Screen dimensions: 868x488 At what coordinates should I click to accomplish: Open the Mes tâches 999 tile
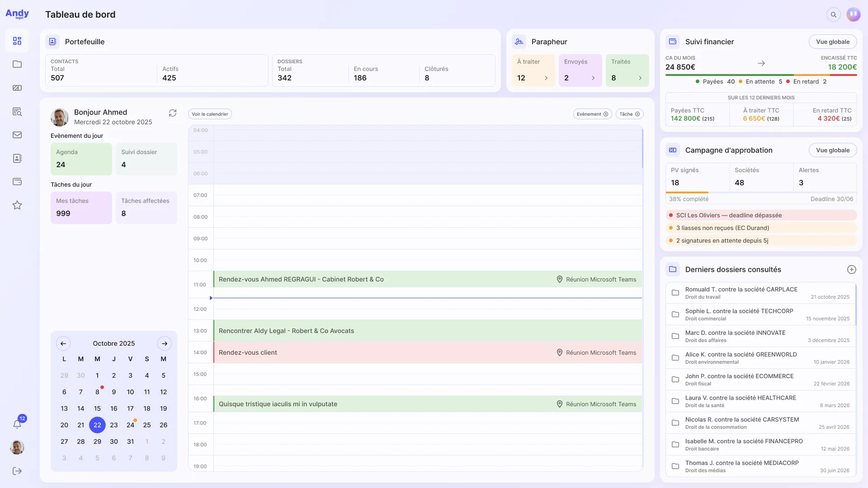[81, 208]
